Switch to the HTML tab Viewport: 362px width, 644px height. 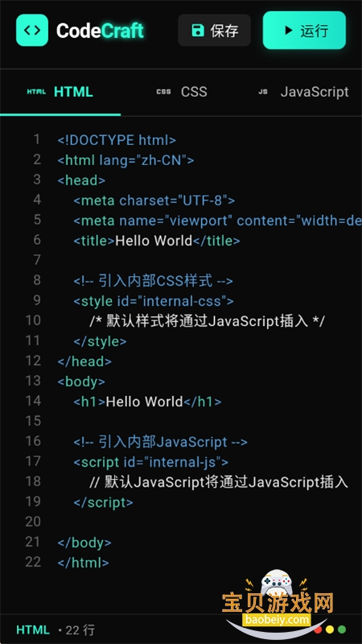tap(60, 92)
